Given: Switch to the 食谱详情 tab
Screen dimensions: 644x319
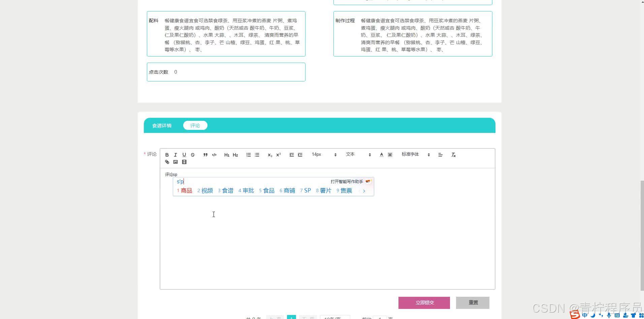Looking at the screenshot, I should (162, 126).
